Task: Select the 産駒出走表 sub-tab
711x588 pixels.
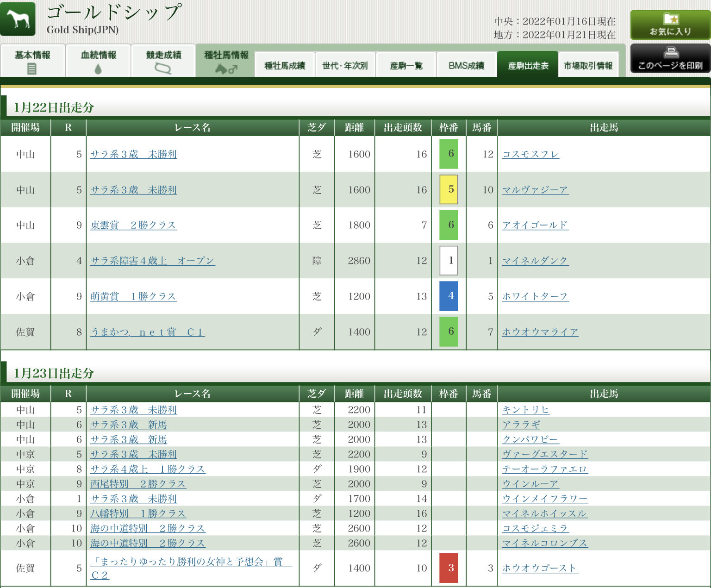Action: [528, 64]
